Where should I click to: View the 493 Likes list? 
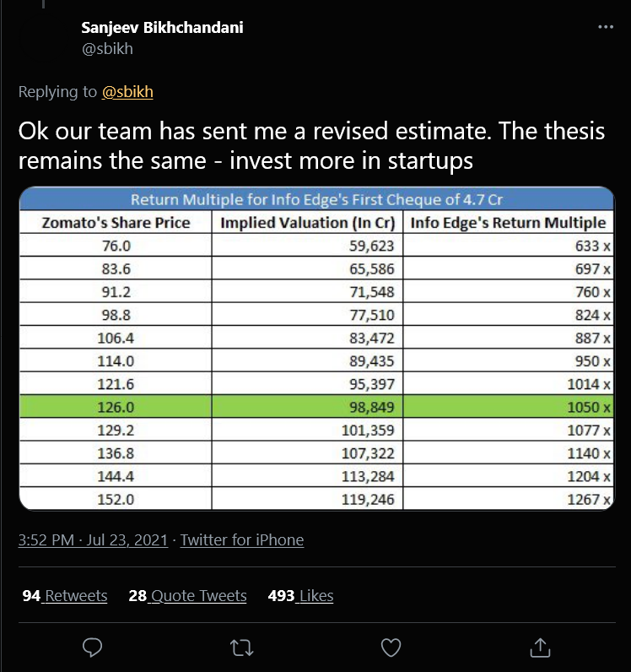(300, 596)
